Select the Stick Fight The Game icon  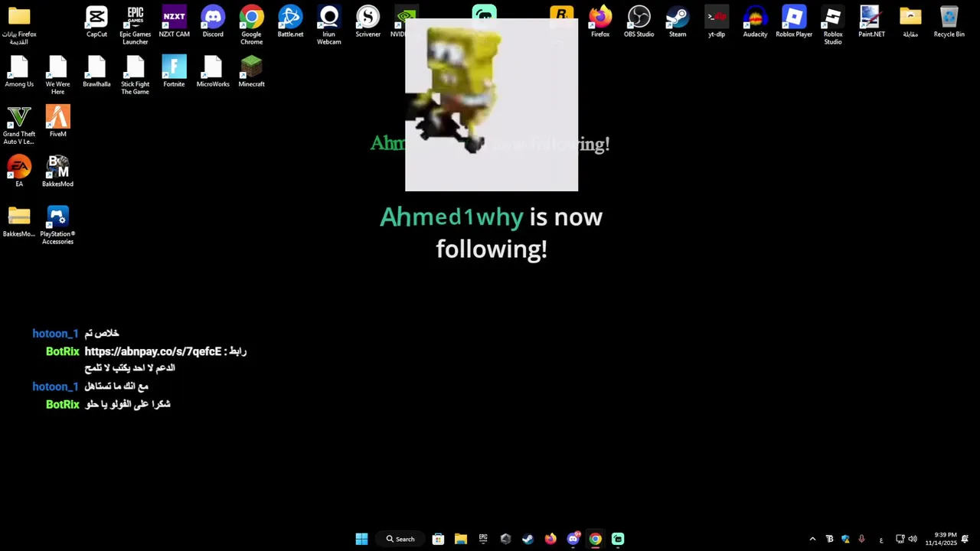coord(135,75)
